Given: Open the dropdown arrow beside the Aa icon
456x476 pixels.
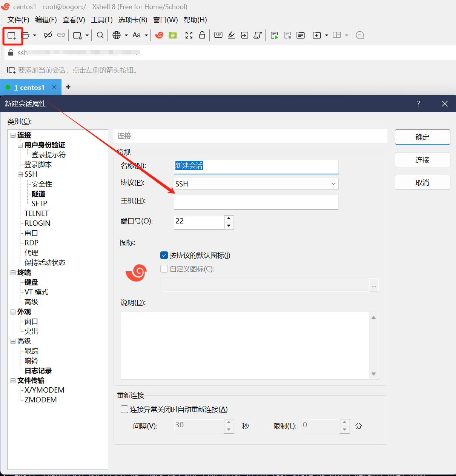Looking at the screenshot, I should 146,35.
